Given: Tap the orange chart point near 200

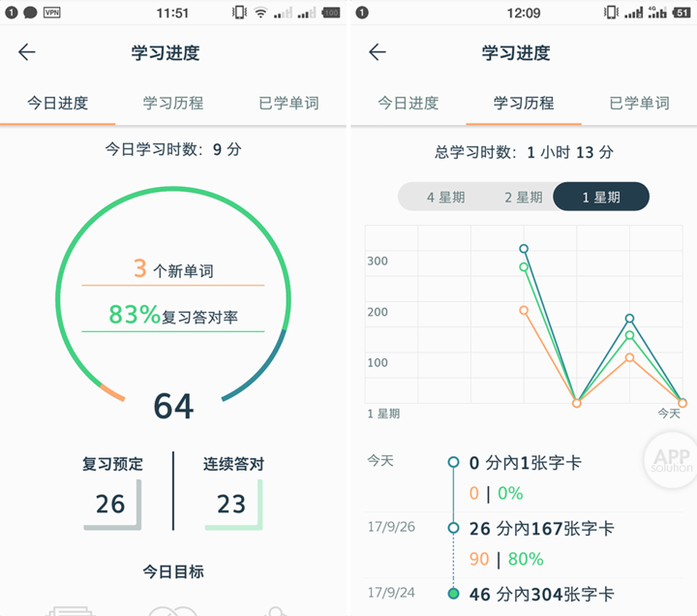Looking at the screenshot, I should tap(524, 310).
